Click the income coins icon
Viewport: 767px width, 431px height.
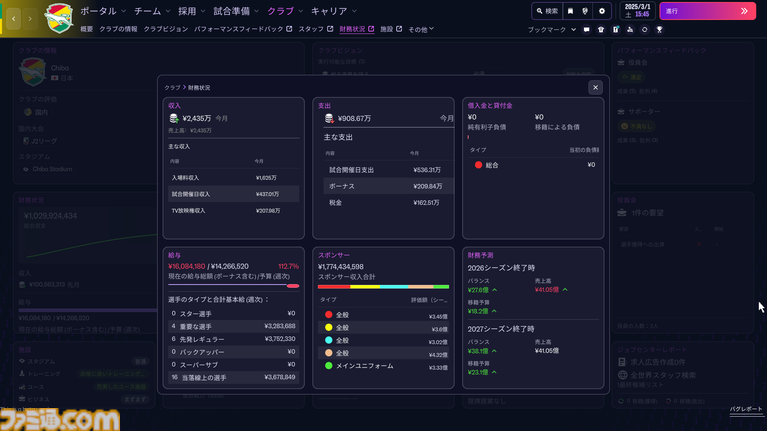[174, 118]
